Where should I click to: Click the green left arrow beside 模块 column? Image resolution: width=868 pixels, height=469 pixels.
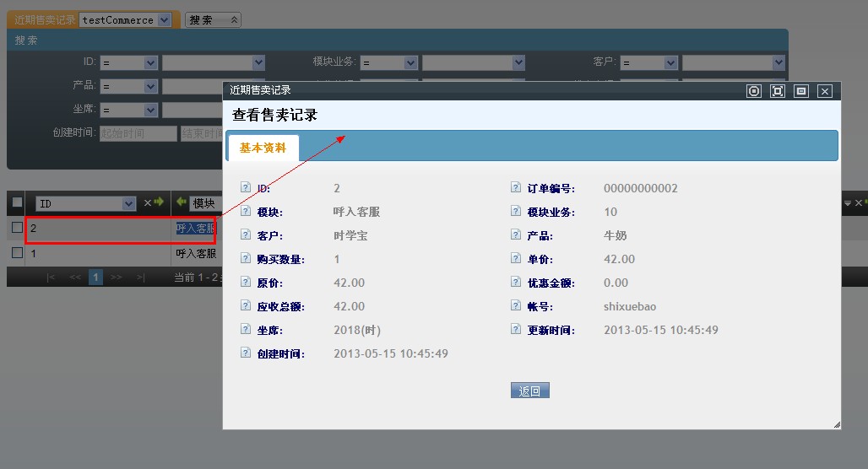(181, 202)
